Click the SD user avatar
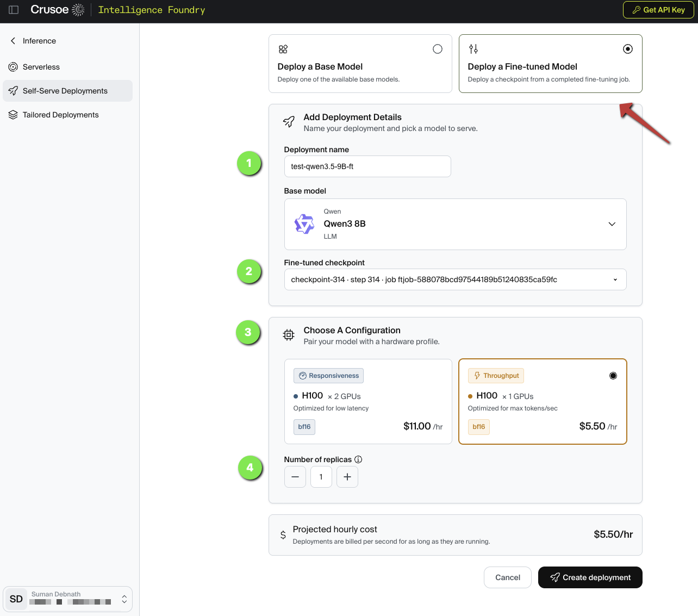The width and height of the screenshot is (698, 616). click(16, 599)
